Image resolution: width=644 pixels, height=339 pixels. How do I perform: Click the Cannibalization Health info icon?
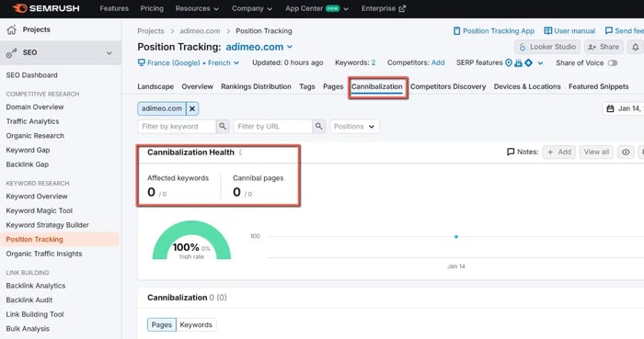[x=240, y=153]
